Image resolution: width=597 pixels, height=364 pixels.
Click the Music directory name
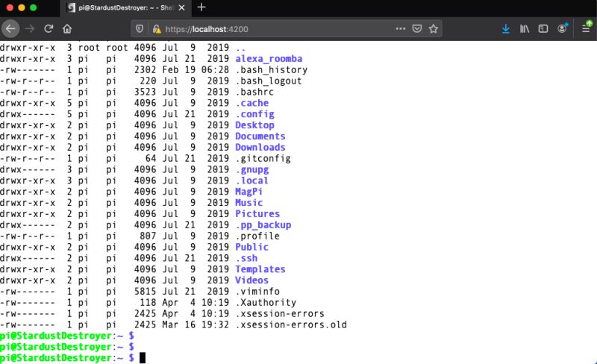click(249, 203)
